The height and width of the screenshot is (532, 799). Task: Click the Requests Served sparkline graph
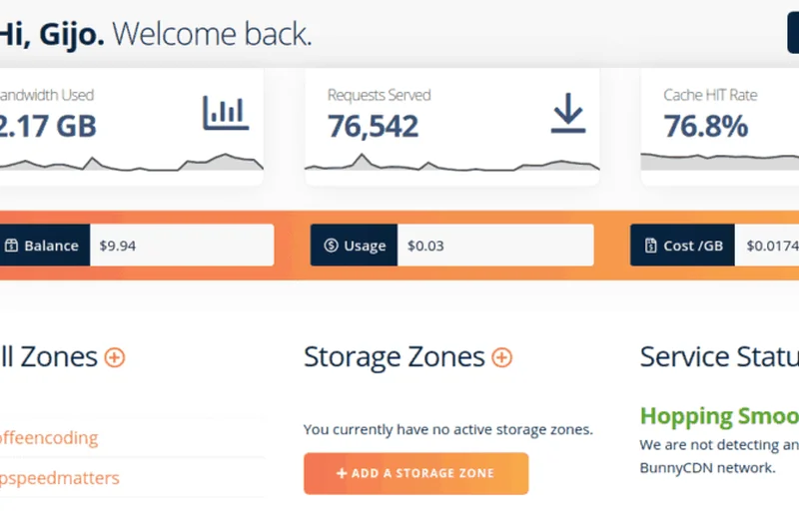tap(451, 166)
